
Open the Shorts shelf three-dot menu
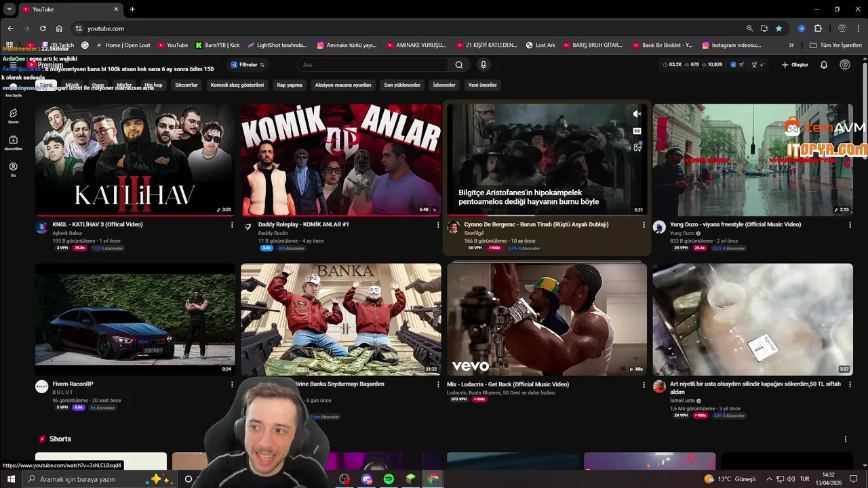click(845, 439)
